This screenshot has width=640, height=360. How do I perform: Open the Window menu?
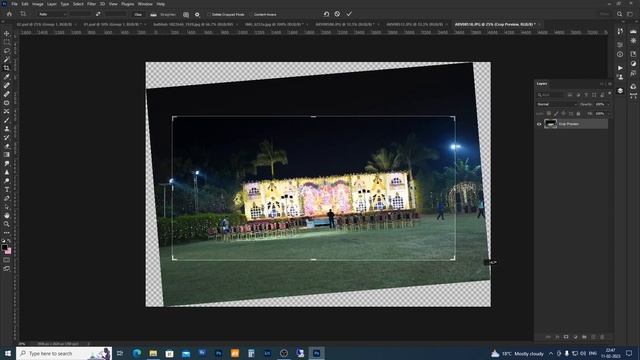[x=145, y=4]
